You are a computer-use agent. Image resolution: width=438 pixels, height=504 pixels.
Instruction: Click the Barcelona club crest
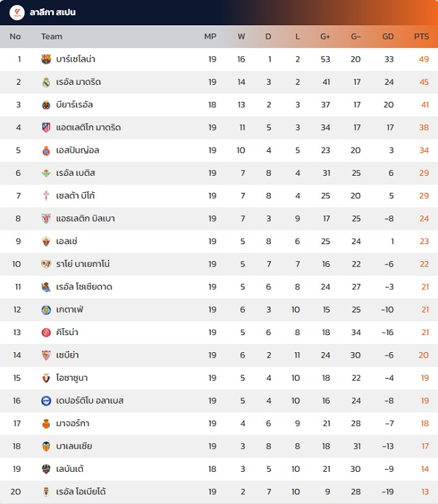[x=46, y=59]
